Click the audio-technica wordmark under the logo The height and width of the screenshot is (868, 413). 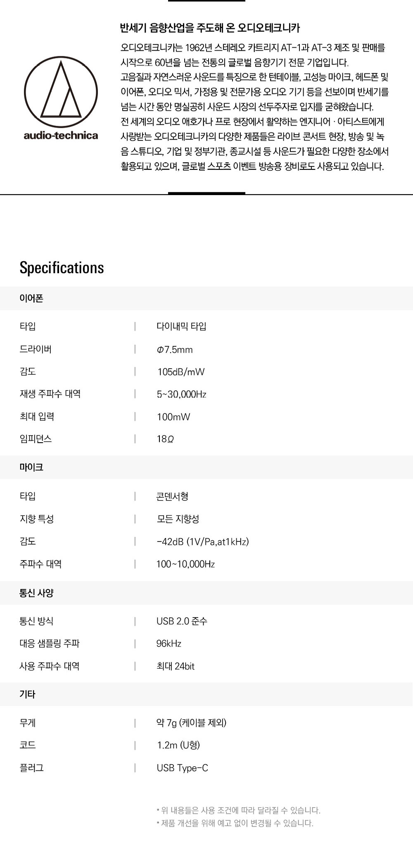[61, 136]
